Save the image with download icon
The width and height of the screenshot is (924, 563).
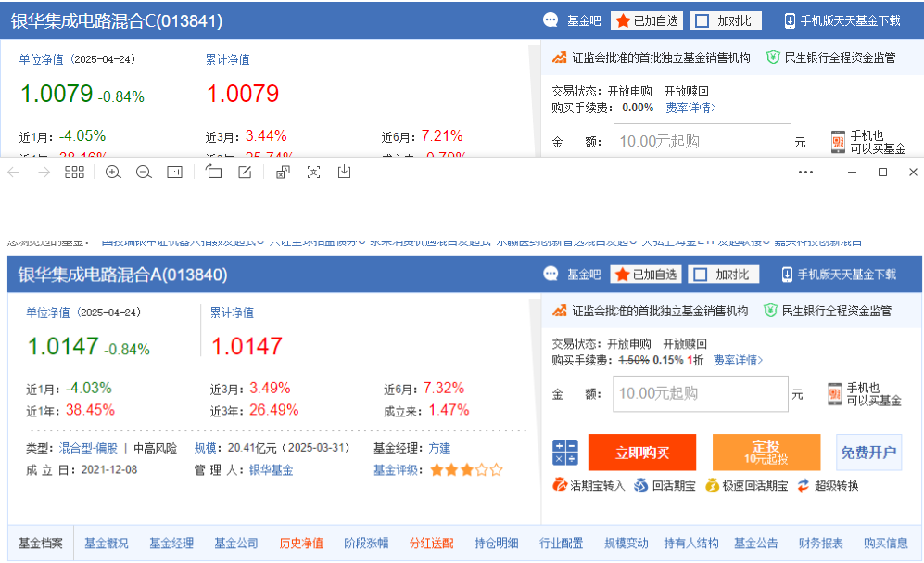(x=344, y=172)
